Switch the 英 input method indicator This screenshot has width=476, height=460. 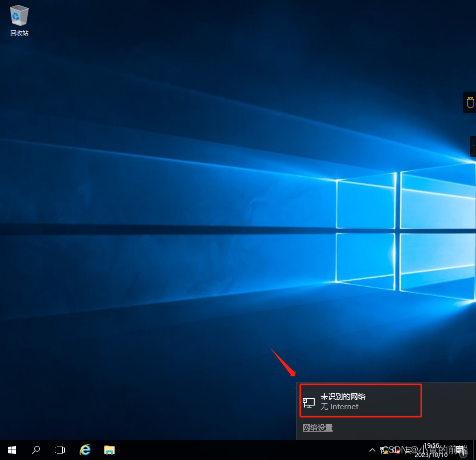[408, 450]
